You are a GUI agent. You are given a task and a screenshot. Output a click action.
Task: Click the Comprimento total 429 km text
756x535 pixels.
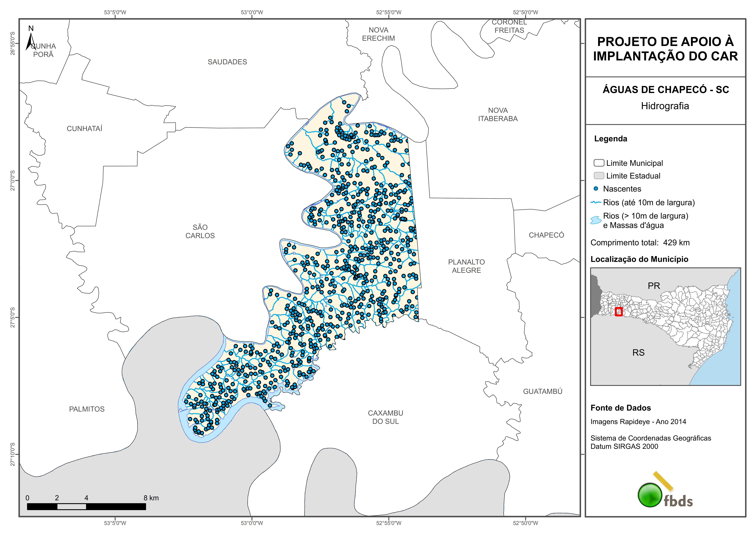click(x=640, y=243)
